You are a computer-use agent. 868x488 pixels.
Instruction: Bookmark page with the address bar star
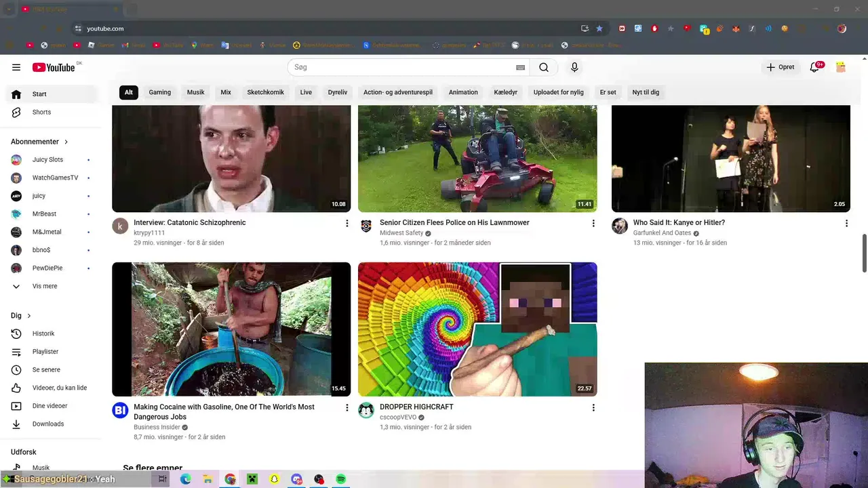(x=599, y=28)
